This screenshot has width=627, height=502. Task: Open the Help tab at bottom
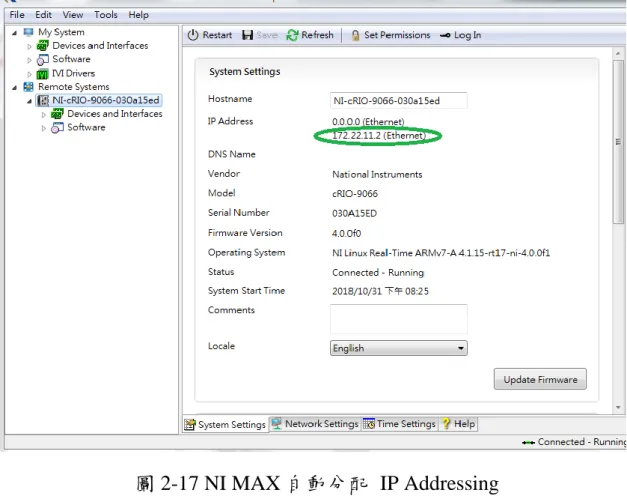tap(459, 424)
